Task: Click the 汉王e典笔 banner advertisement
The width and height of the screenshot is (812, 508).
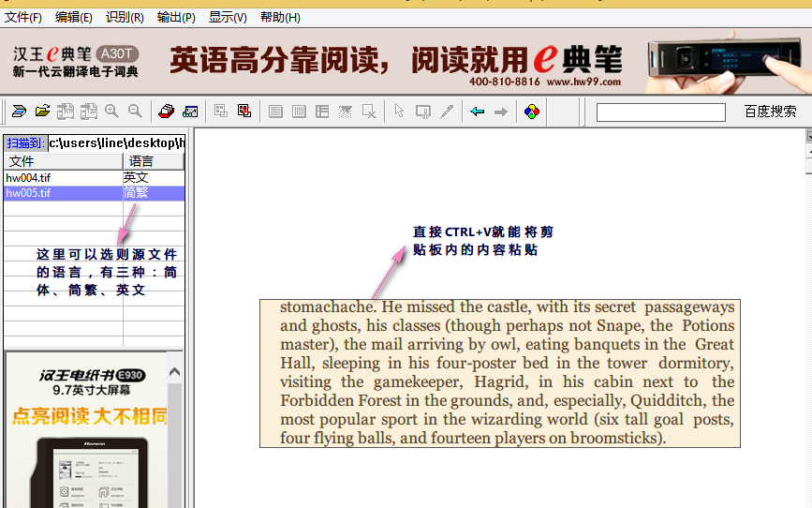Action: (406, 62)
